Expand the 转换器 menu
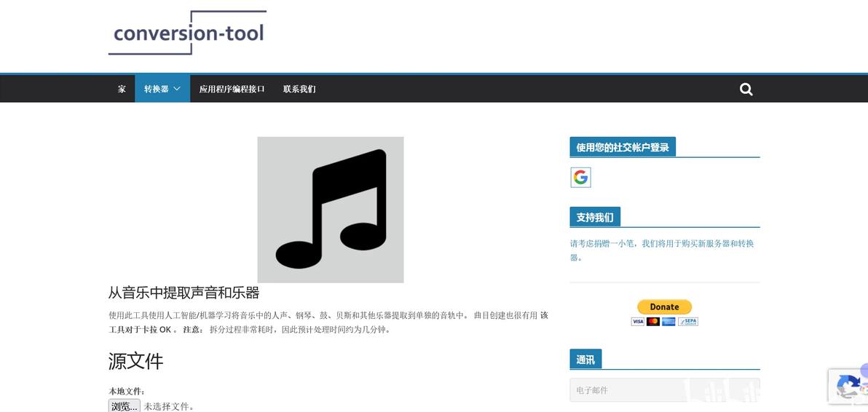The image size is (868, 412). [x=162, y=89]
